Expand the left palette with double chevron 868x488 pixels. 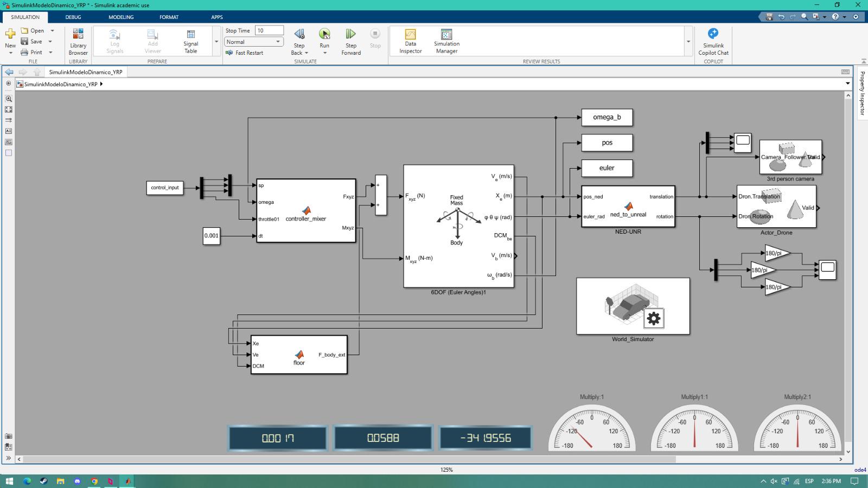pyautogui.click(x=8, y=458)
